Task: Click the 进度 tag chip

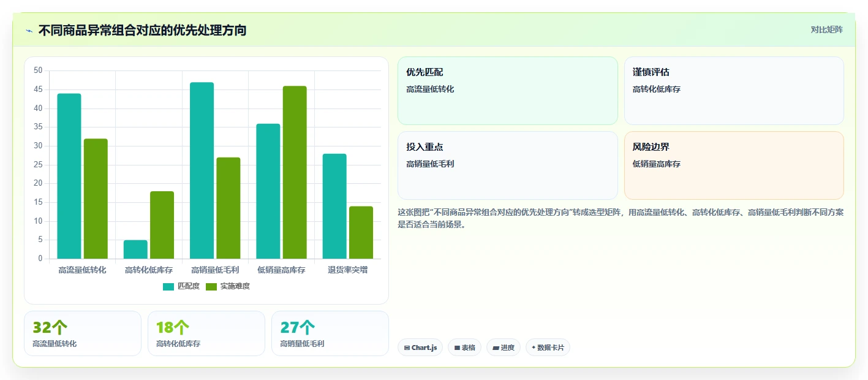Action: (x=504, y=348)
